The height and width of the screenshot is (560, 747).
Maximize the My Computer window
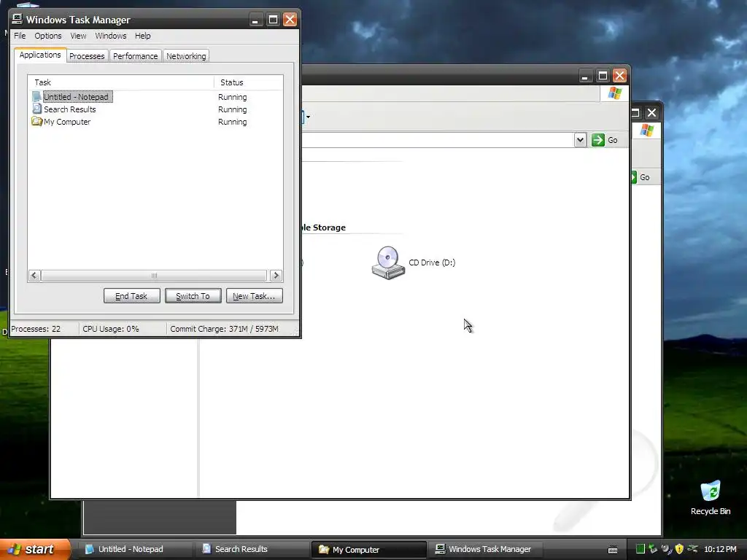click(x=602, y=75)
